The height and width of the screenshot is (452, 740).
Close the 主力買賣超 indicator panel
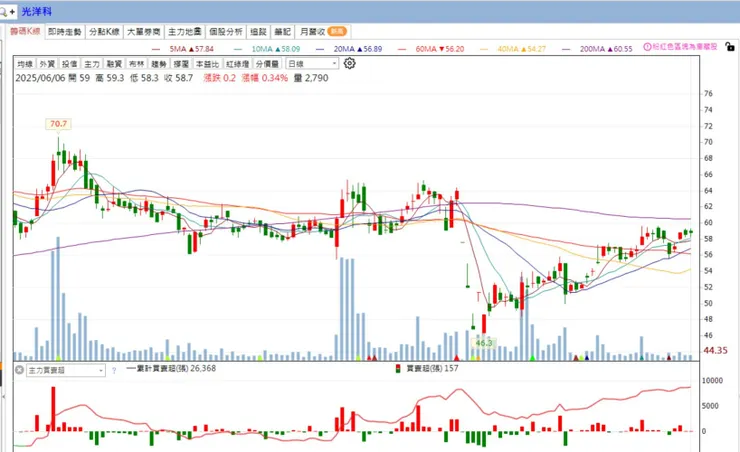click(x=19, y=370)
